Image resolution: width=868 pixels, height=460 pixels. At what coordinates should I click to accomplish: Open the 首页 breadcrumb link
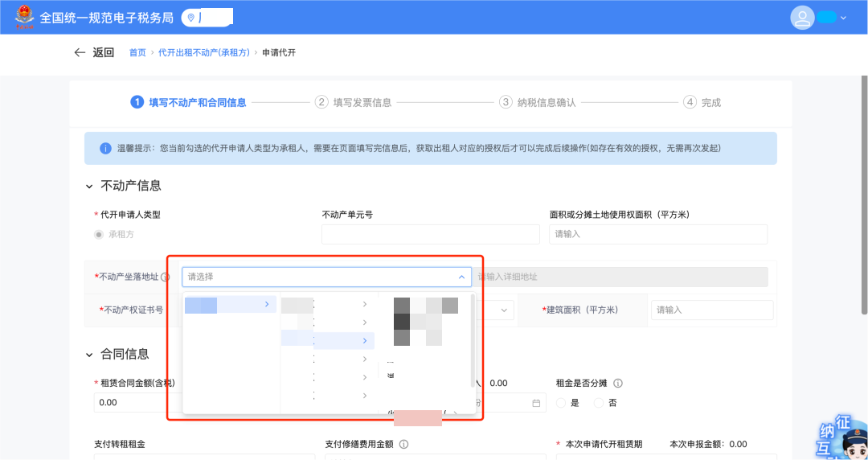[137, 52]
